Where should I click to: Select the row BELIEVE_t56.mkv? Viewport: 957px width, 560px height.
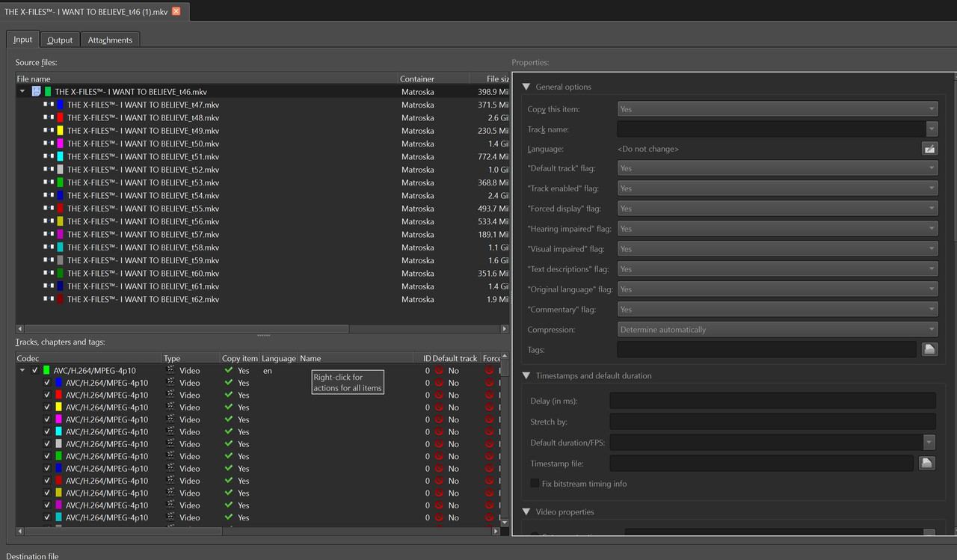tap(262, 221)
